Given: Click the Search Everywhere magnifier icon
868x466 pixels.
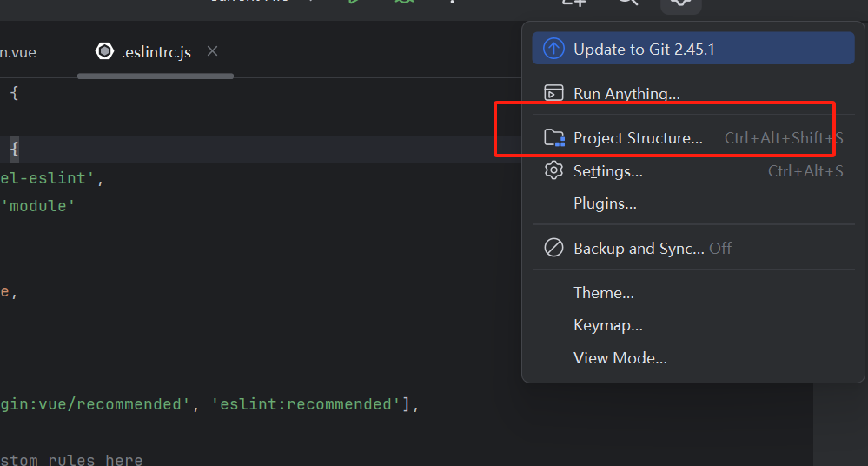Looking at the screenshot, I should pos(627,3).
